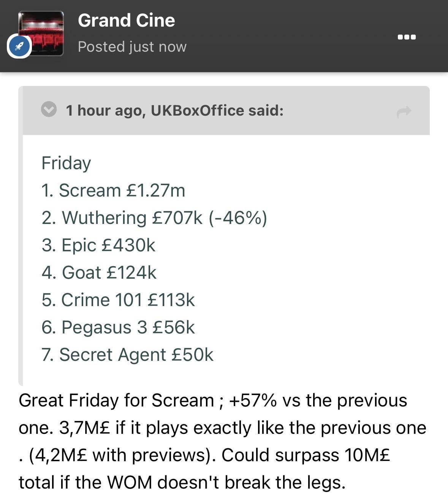The height and width of the screenshot is (500, 448).
Task: Collapse the quote using the chevron icon
Action: 49,110
